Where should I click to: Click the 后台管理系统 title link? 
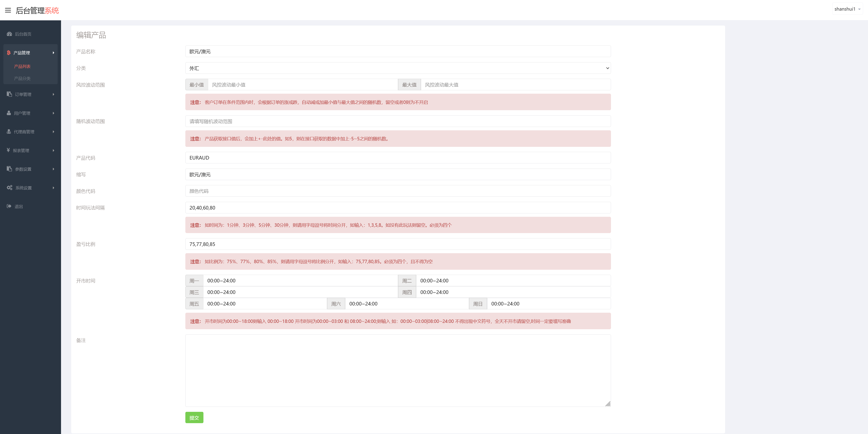(x=37, y=10)
